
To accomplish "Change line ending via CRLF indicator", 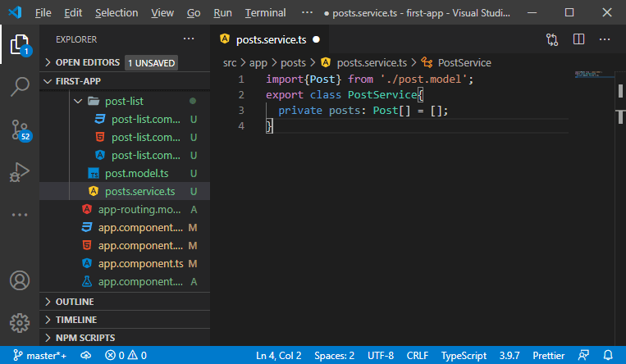I will (418, 355).
